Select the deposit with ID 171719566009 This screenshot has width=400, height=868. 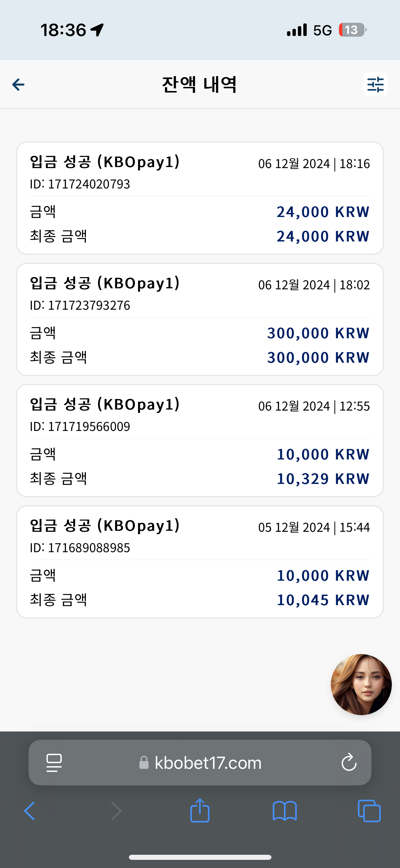(x=200, y=440)
